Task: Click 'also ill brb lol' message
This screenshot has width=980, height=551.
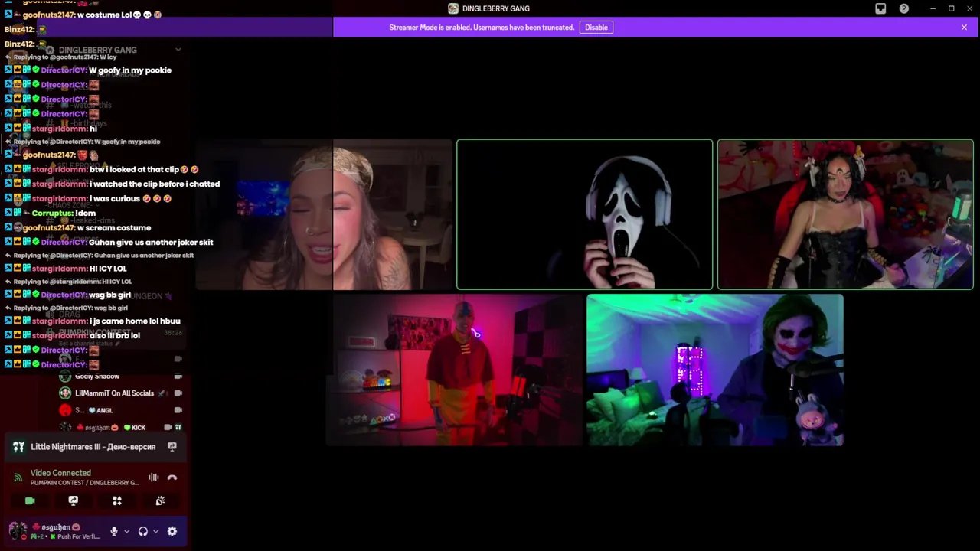Action: 115,336
